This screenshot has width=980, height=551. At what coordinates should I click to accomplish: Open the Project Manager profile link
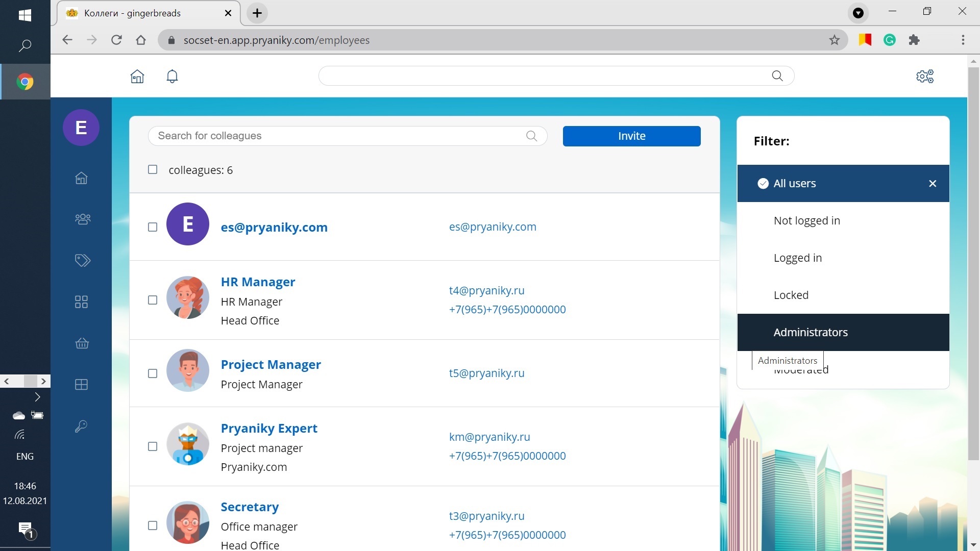point(271,365)
